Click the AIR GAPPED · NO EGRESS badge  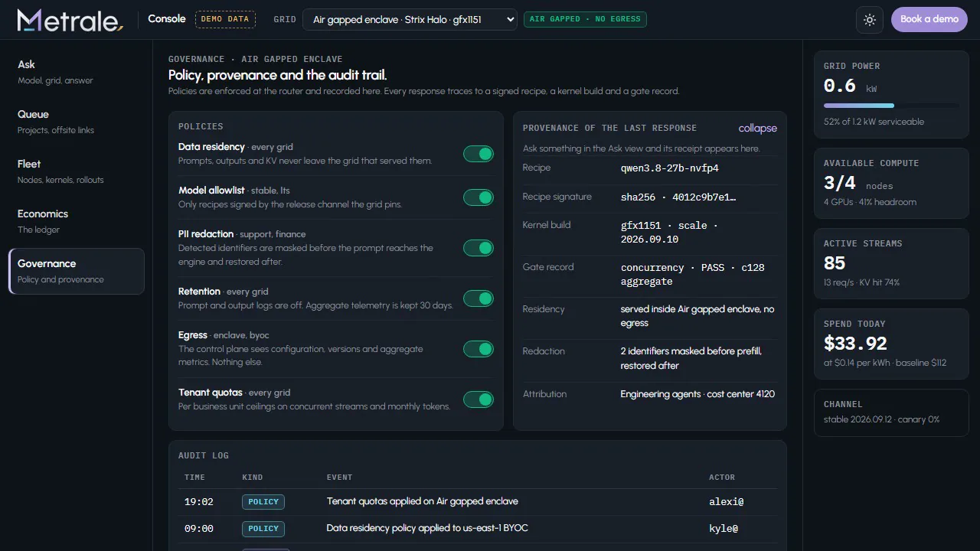[x=585, y=19]
